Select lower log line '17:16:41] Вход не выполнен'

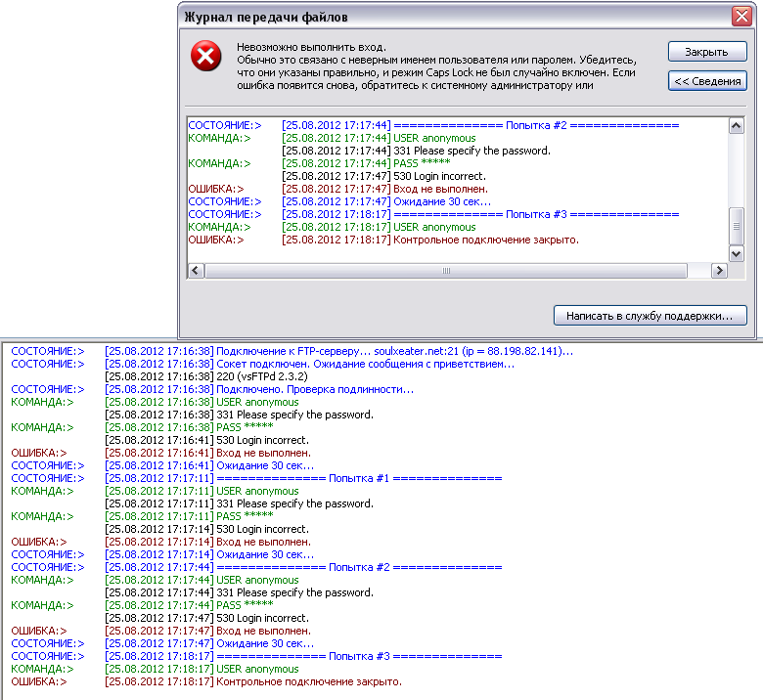pos(160,453)
